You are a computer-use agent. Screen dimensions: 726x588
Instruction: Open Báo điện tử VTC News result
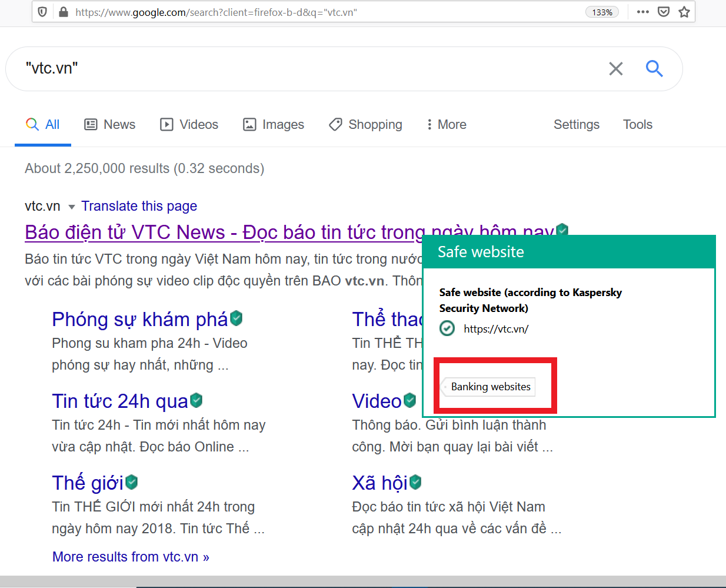(289, 232)
